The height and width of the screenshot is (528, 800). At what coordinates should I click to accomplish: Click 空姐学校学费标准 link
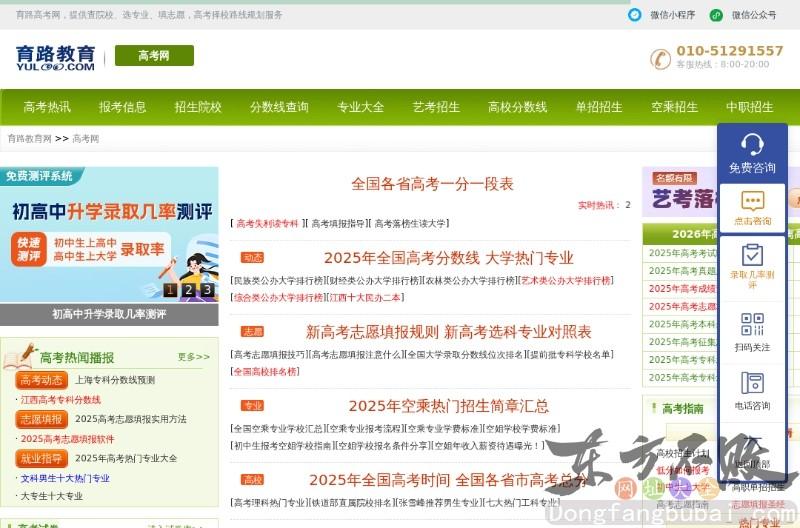click(522, 429)
